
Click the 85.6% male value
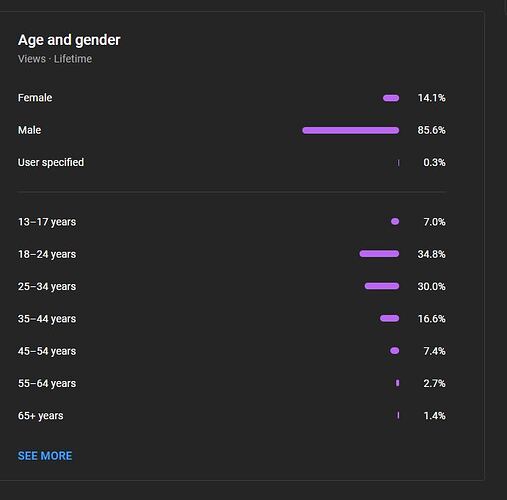tap(431, 130)
